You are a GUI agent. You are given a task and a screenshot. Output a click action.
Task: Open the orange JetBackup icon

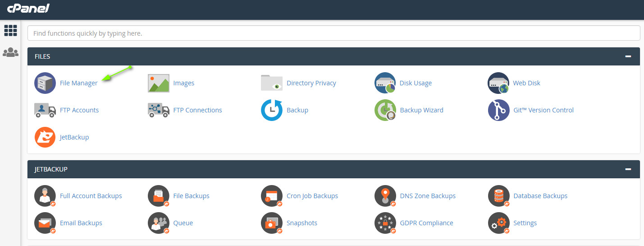click(45, 137)
